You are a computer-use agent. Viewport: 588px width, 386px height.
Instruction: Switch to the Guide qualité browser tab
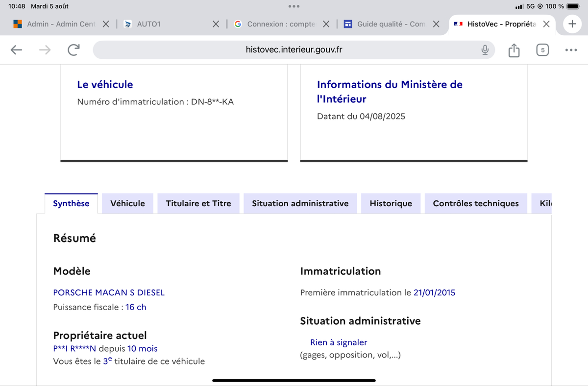click(x=390, y=24)
